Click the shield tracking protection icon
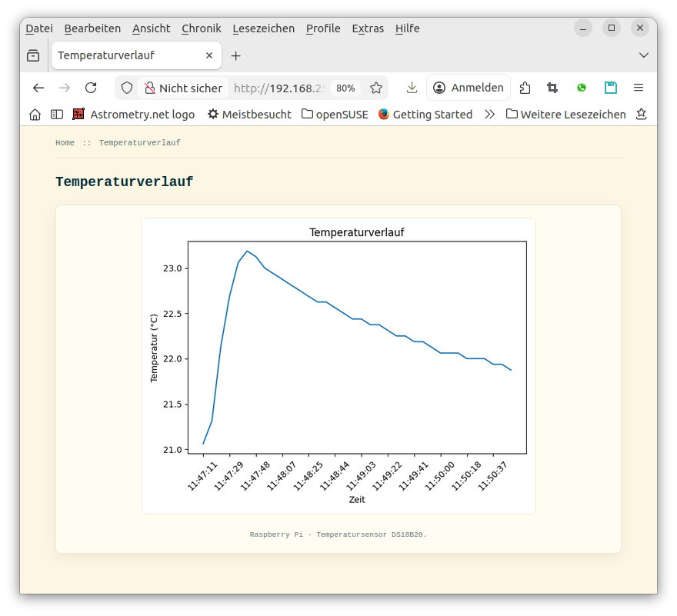Screen dimensions: 677x616 127,88
